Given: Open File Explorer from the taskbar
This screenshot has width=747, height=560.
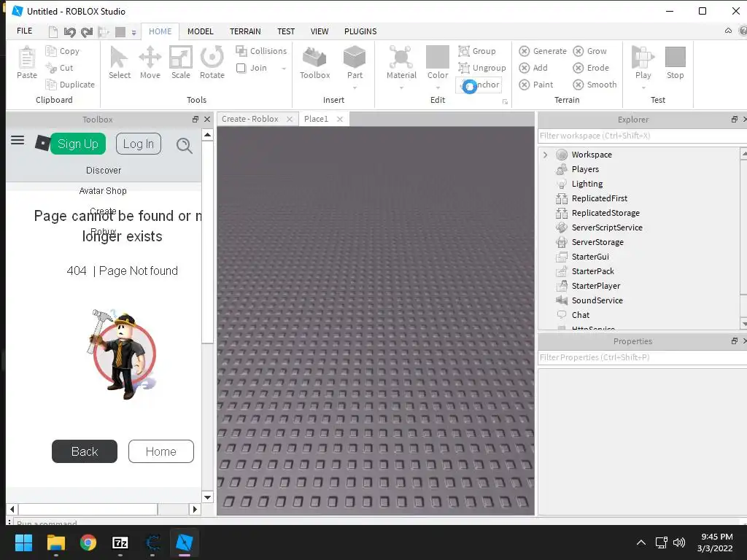Looking at the screenshot, I should [x=55, y=542].
